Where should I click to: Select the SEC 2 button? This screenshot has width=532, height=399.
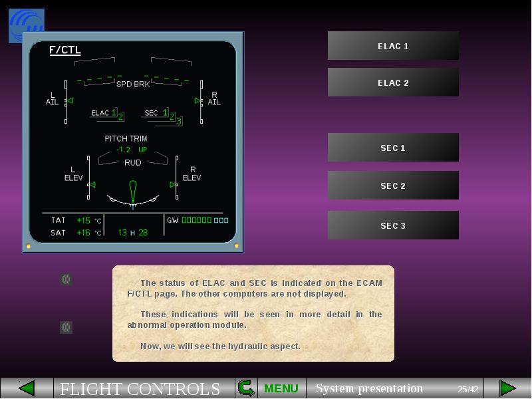393,186
